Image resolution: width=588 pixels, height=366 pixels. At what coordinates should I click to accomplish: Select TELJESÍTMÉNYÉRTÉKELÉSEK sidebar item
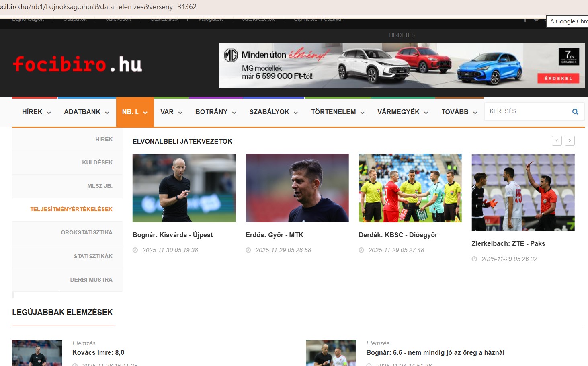click(x=71, y=209)
